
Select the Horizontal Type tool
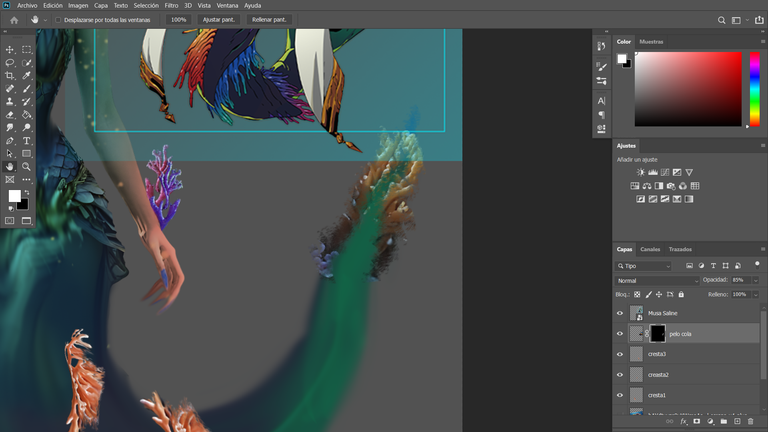(x=26, y=141)
